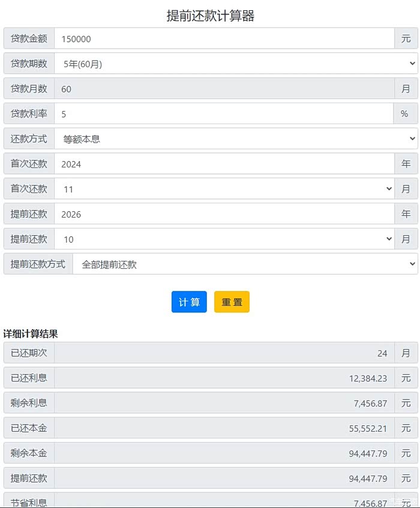The height and width of the screenshot is (508, 420).
Task: Click the blue 计算 button
Action: [x=189, y=302]
